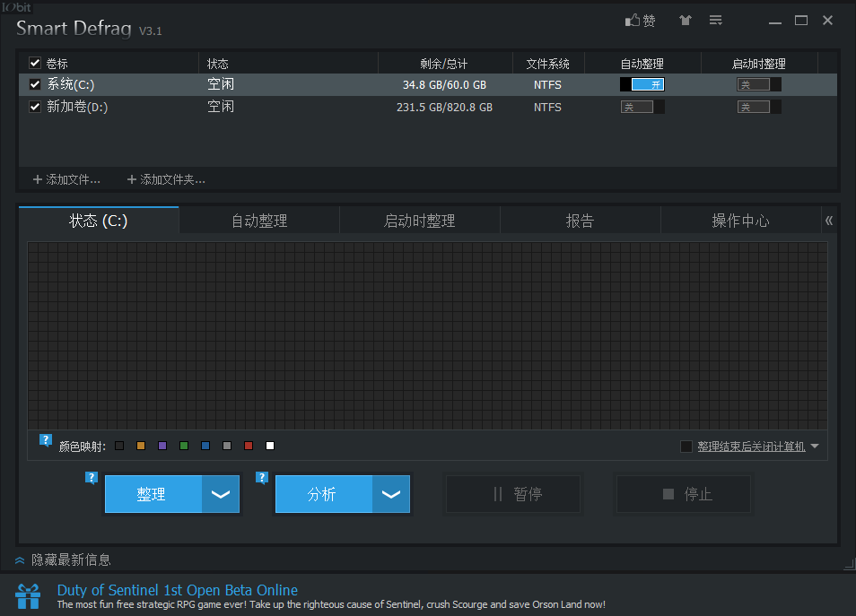This screenshot has width=856, height=616.
Task: Click the white color map swatch
Action: (x=270, y=446)
